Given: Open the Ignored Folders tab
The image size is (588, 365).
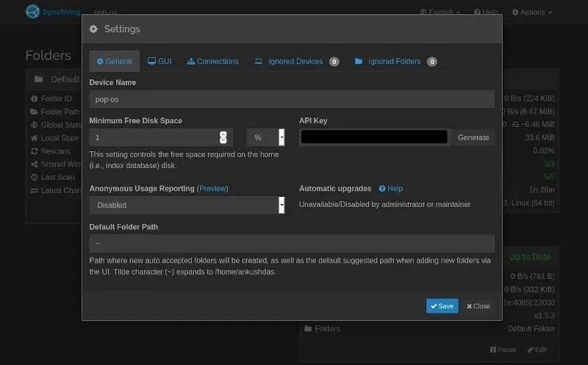Looking at the screenshot, I should [x=395, y=62].
